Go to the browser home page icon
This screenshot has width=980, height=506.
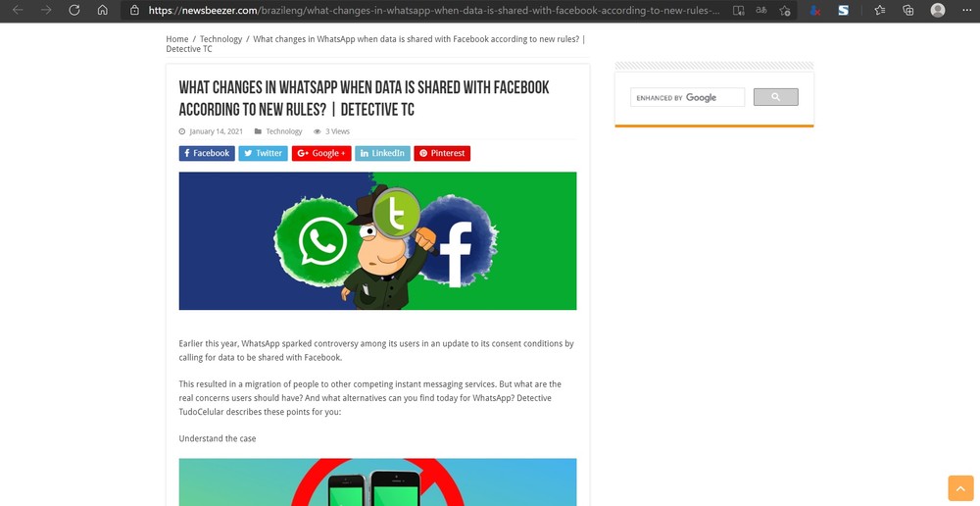point(103,10)
